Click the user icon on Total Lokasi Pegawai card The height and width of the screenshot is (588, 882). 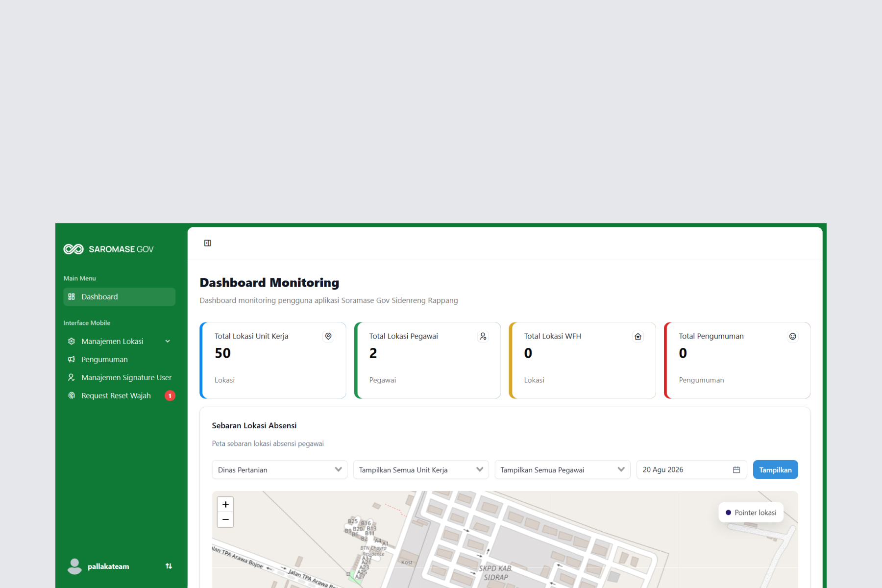pyautogui.click(x=483, y=336)
